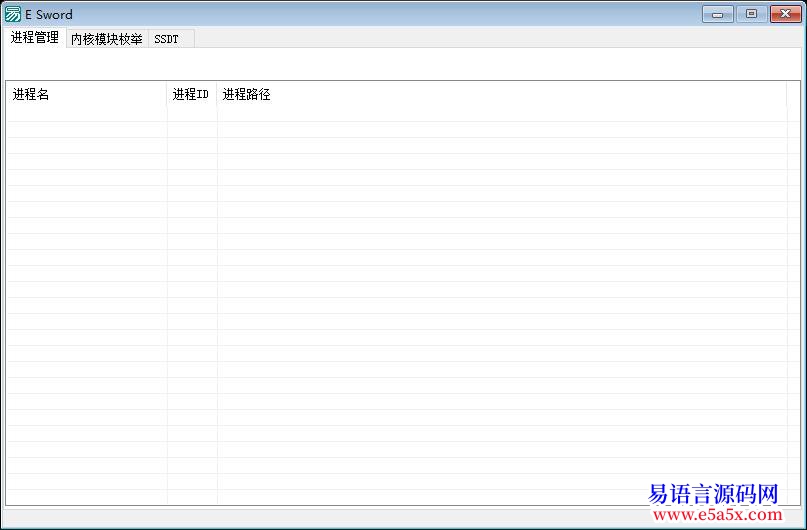This screenshot has height=530, width=807.
Task: Open the 内核模块枚举 tab
Action: (106, 39)
